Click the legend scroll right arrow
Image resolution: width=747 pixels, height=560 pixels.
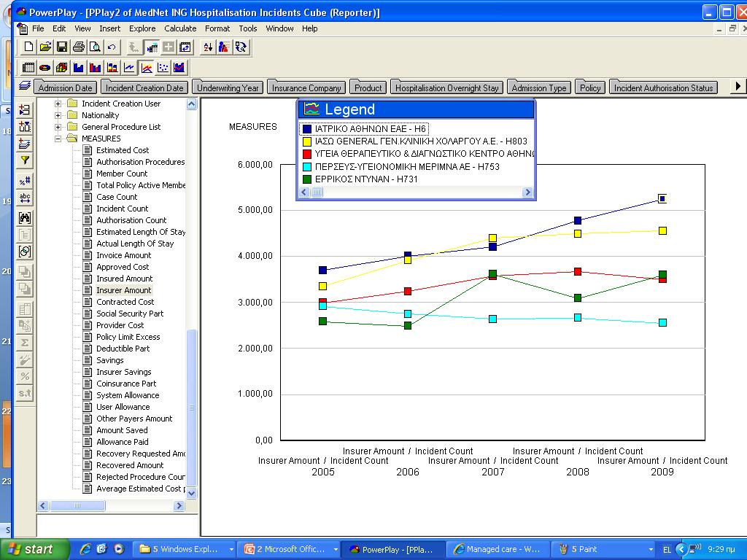pos(527,192)
